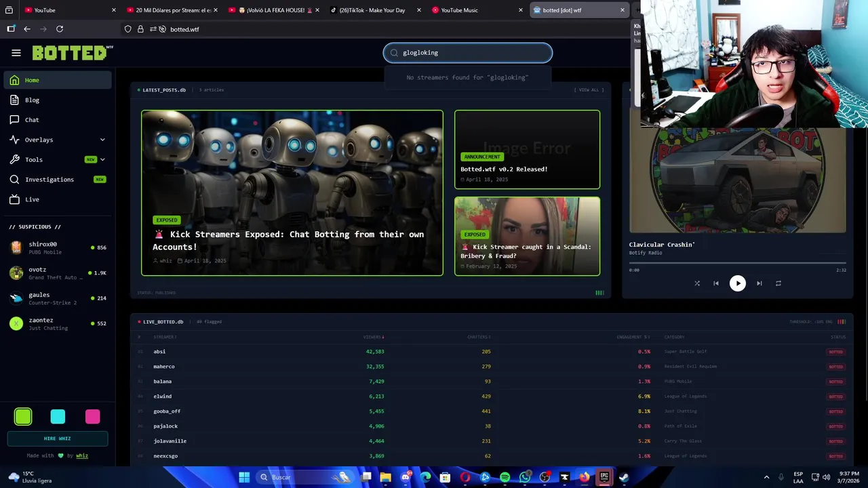
Task: Expand the Overlays submenu
Action: pos(58,140)
